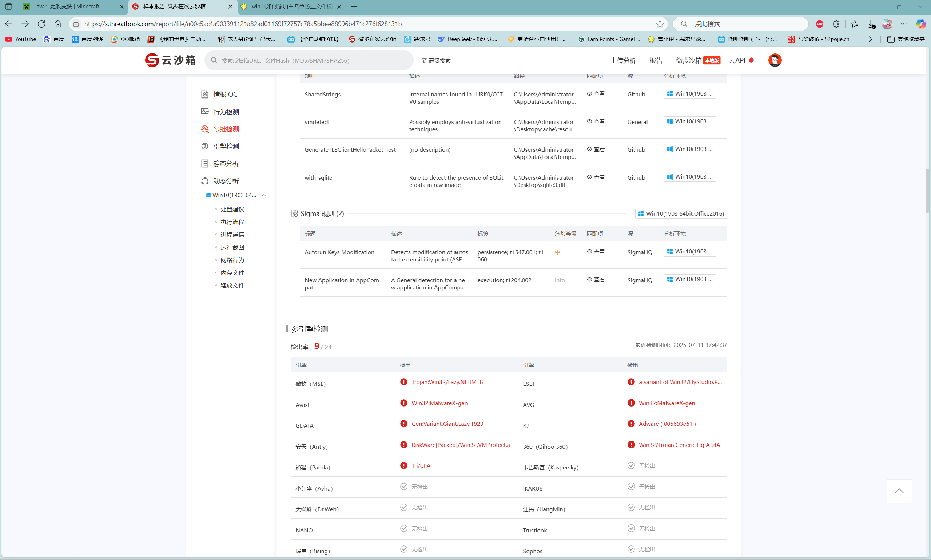Click 上传分析 in header
This screenshot has width=931, height=560.
[x=623, y=60]
